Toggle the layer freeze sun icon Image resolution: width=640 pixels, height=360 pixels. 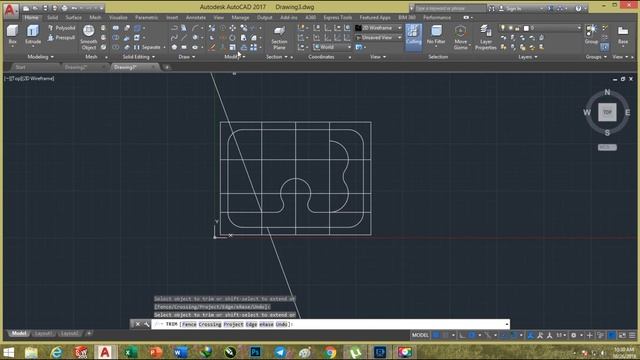point(510,28)
